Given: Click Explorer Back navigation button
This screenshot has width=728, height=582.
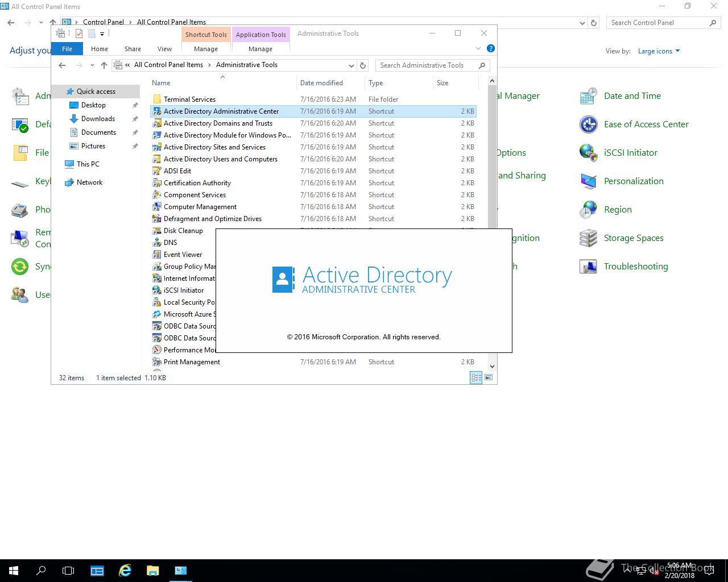Looking at the screenshot, I should pyautogui.click(x=62, y=65).
